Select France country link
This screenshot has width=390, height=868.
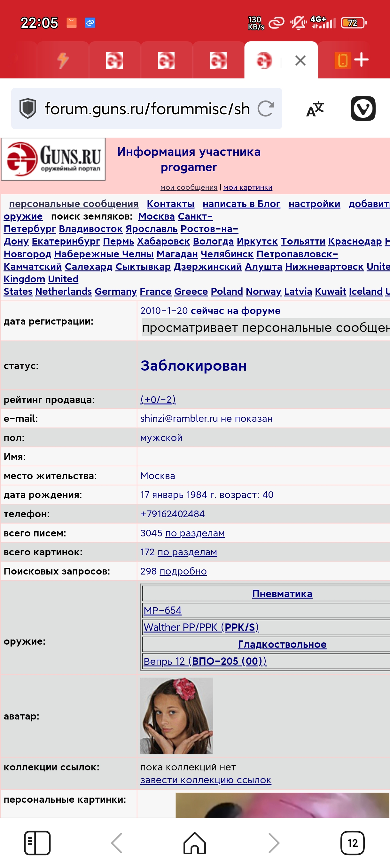(155, 292)
